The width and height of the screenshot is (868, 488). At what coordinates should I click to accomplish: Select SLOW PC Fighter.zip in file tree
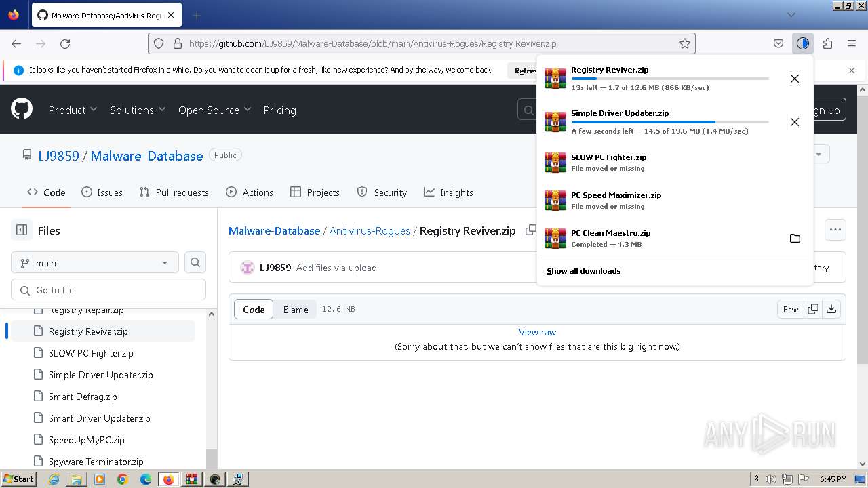[x=91, y=353]
